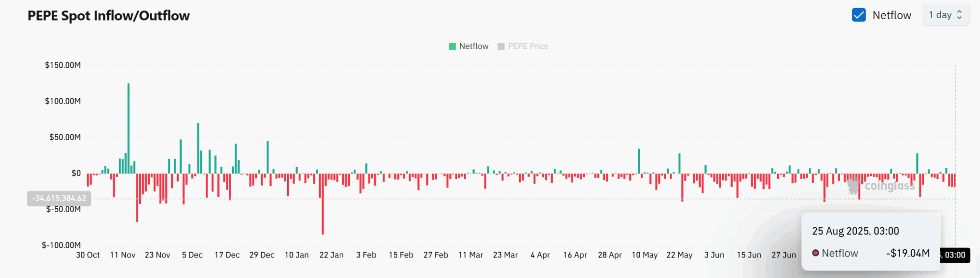This screenshot has width=980, height=278.
Task: Click the "$-100.00M" y-axis label
Action: 61,245
